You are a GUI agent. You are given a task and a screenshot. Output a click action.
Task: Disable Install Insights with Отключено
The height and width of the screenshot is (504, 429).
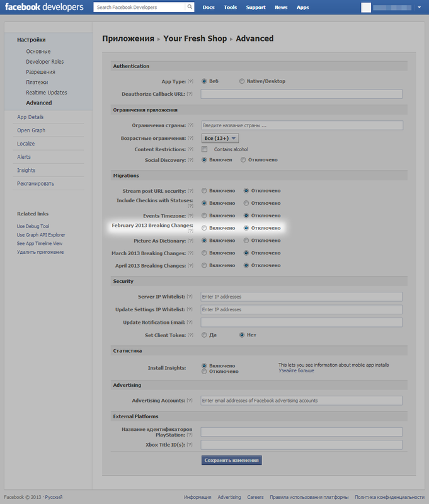[x=204, y=372]
